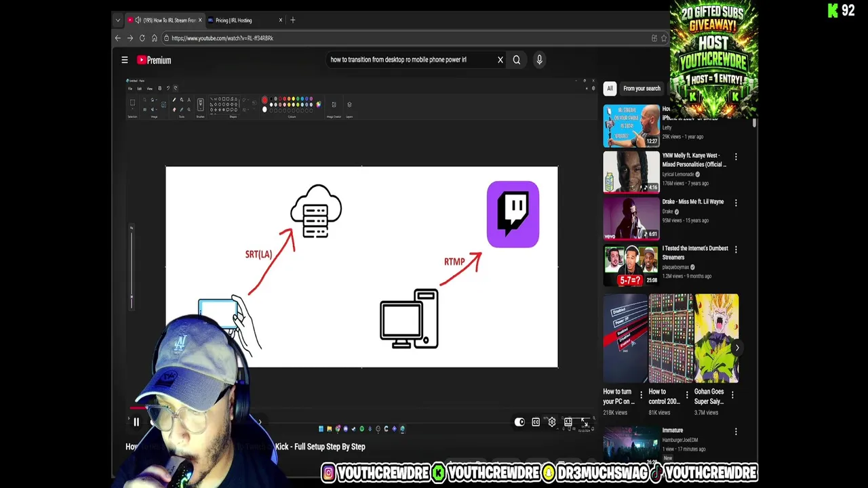Viewport: 868px width, 488px height.
Task: Open options for the Immature video
Action: tap(736, 432)
